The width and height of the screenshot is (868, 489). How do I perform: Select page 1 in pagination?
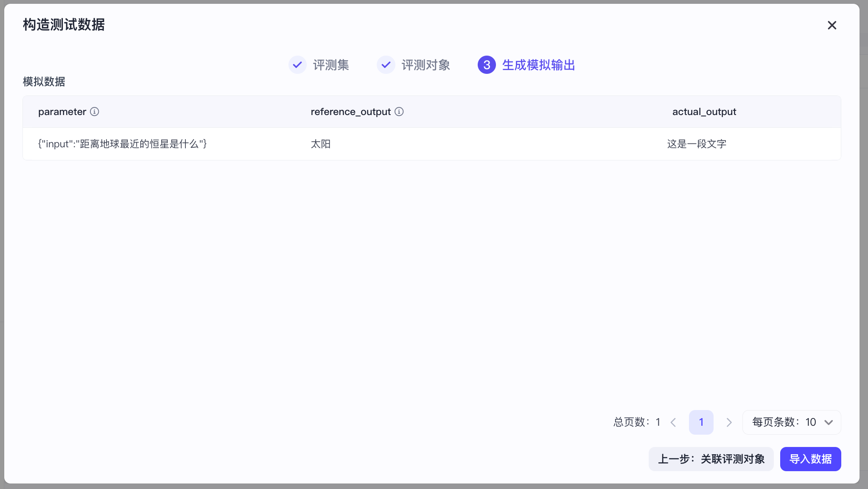point(701,422)
